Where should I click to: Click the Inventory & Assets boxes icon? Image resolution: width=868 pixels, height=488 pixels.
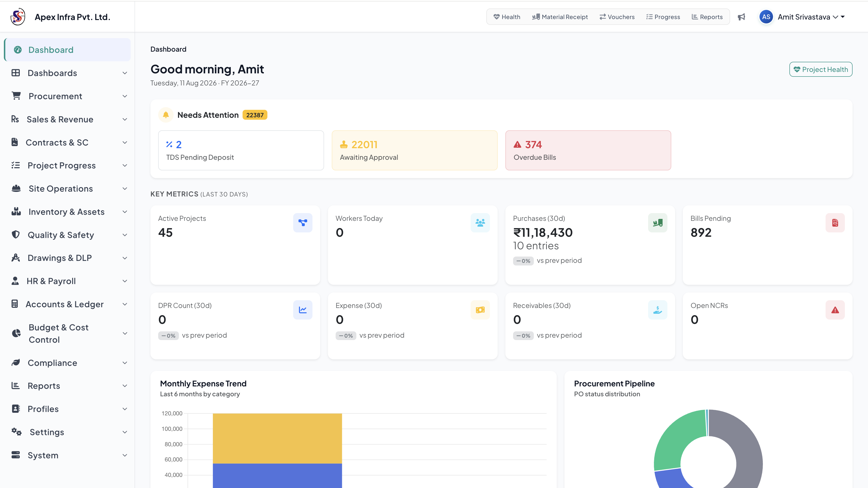point(16,211)
